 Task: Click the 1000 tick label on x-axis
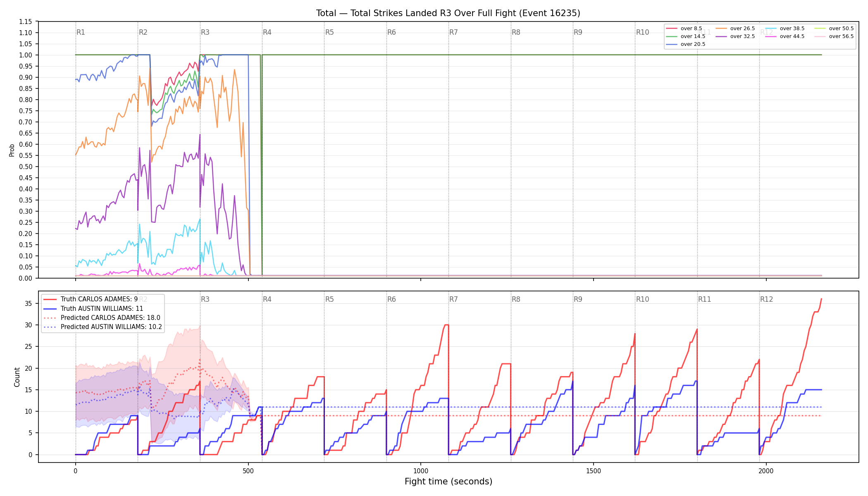421,471
